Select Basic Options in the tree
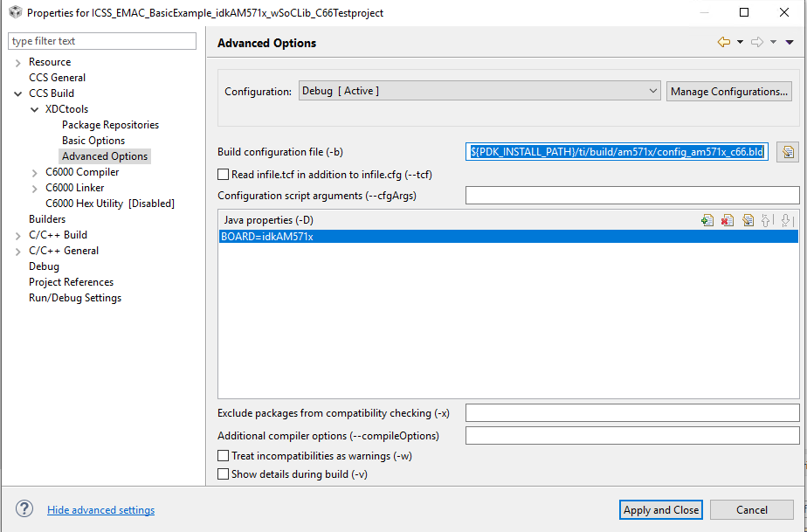 (x=93, y=141)
